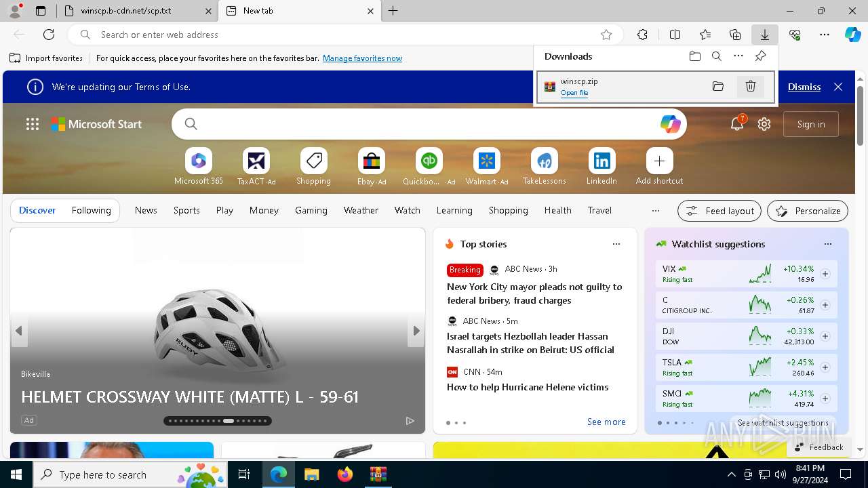This screenshot has width=868, height=488.
Task: Click Manage favorites now link
Action: coord(363,58)
